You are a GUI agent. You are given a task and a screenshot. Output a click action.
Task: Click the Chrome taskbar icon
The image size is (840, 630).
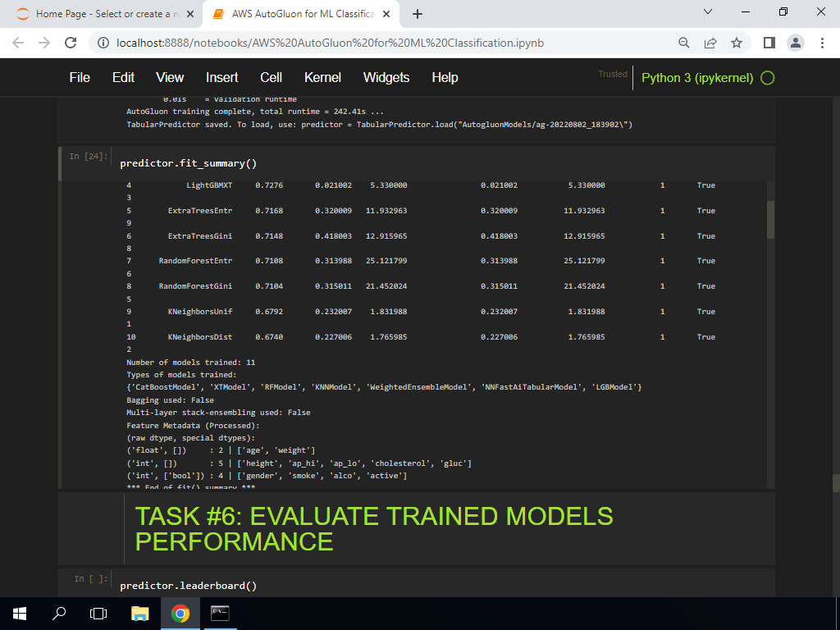click(180, 614)
